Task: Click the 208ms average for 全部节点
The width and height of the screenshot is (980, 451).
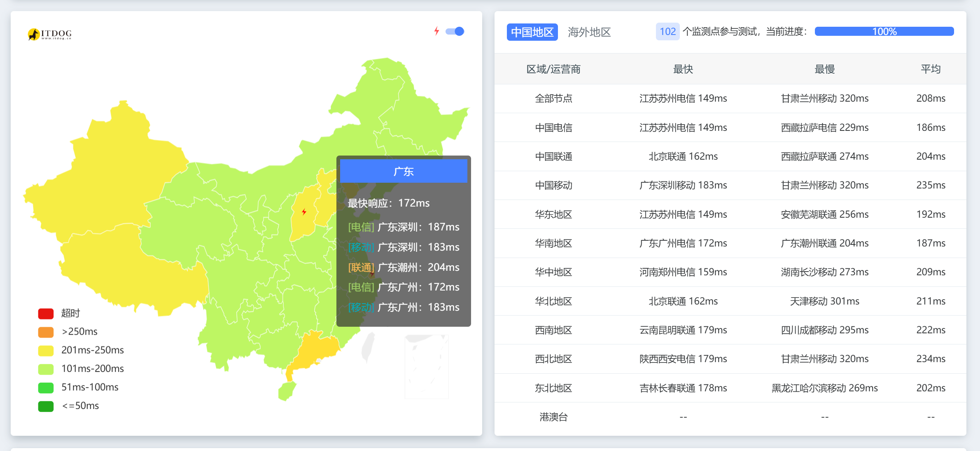Action: [931, 98]
